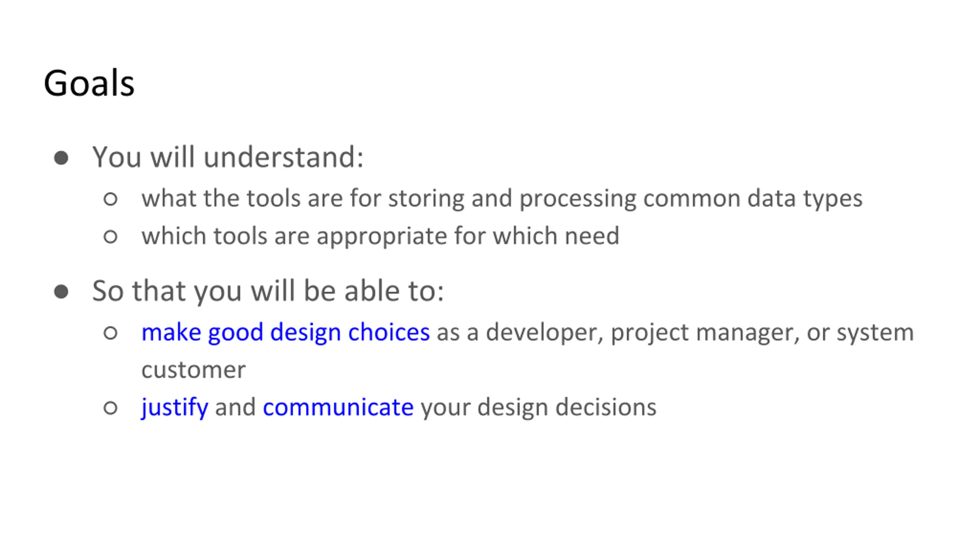Image resolution: width=980 pixels, height=551 pixels.
Task: Click the text "your design decisions"
Action: click(x=539, y=408)
